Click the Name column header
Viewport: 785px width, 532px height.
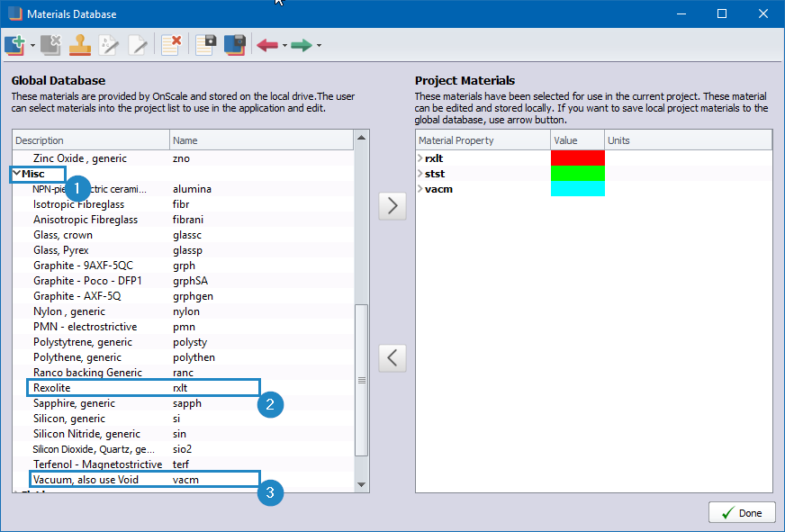tap(261, 140)
